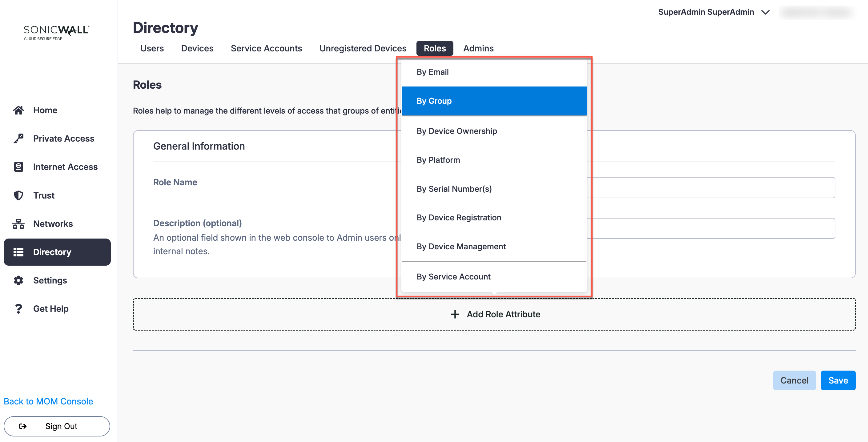Click the Home house icon
Image resolution: width=868 pixels, height=442 pixels.
click(18, 110)
